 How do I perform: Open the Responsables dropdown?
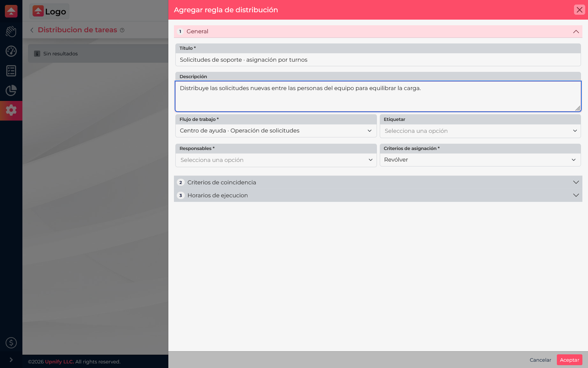pos(276,160)
